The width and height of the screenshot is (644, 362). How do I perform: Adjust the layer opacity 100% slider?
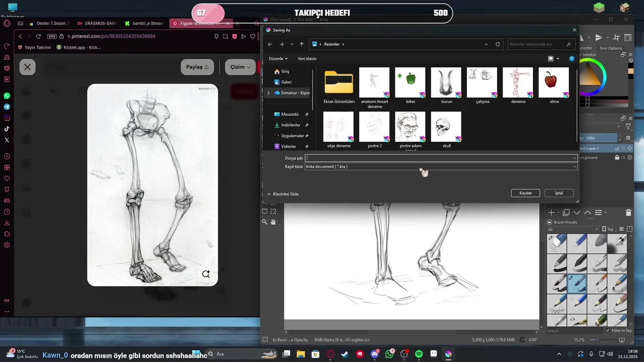click(x=598, y=138)
